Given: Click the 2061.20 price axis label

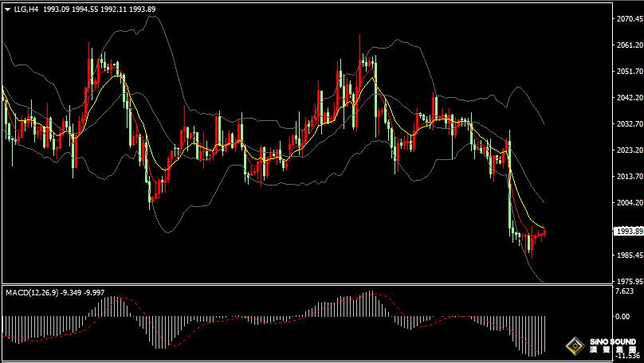Looking at the screenshot, I should [628, 45].
